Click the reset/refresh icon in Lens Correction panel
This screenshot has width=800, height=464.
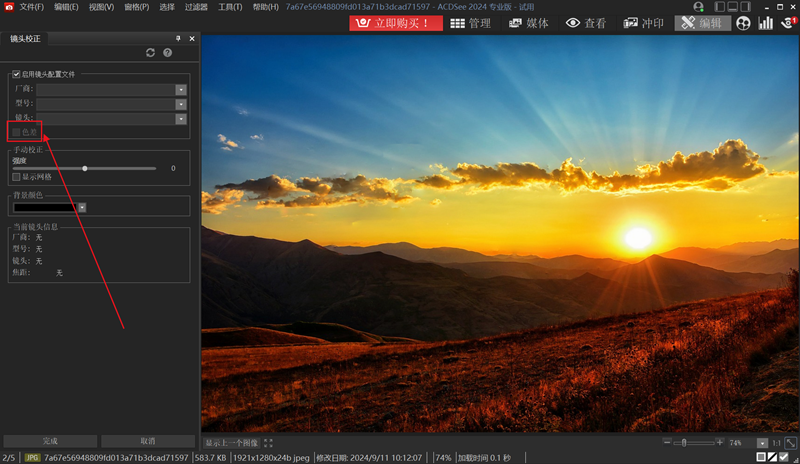[150, 52]
